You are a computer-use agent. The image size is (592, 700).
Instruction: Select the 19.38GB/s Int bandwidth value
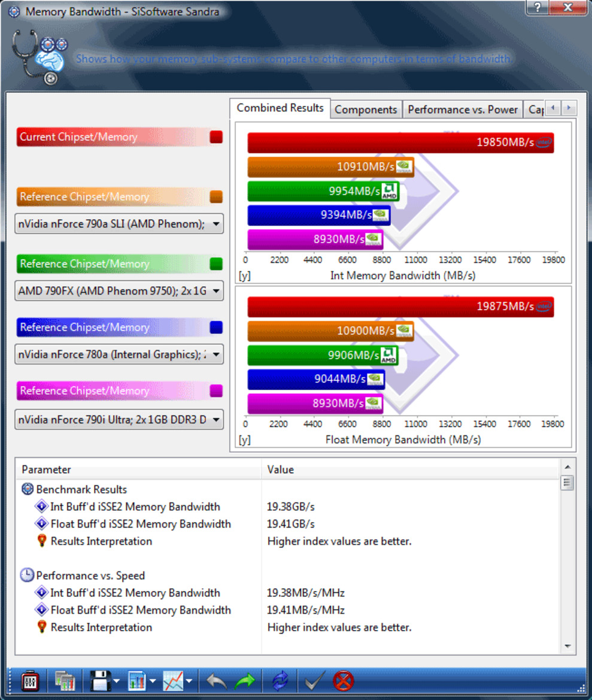point(290,507)
